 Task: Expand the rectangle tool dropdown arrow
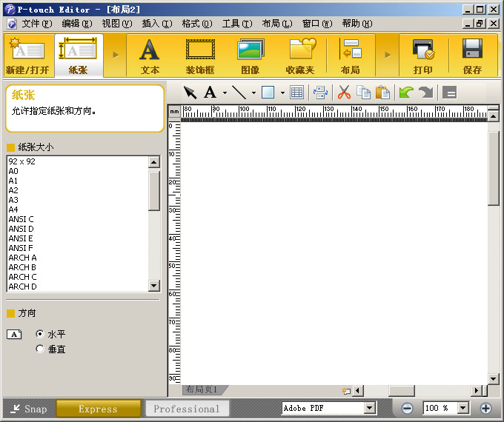tap(282, 93)
